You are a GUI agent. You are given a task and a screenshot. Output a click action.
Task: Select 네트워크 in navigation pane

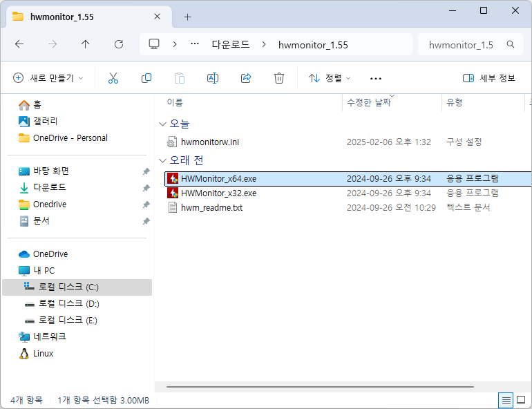point(42,336)
